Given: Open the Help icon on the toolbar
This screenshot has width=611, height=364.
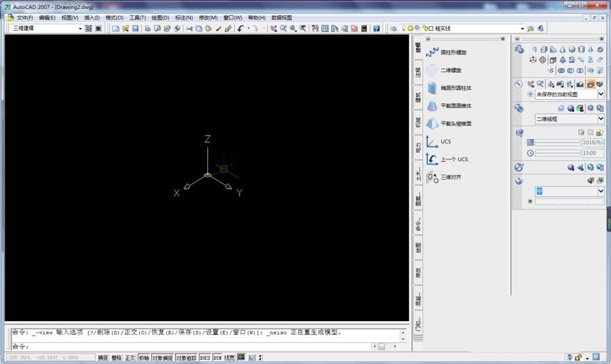Looking at the screenshot, I should click(377, 27).
